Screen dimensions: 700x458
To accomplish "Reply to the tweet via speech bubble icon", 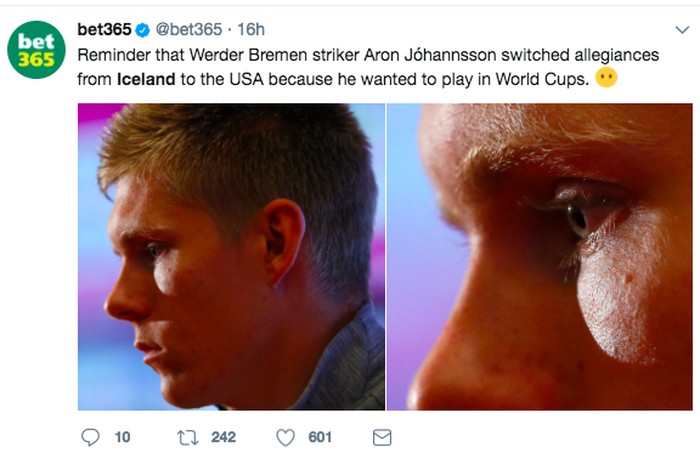I will point(90,437).
